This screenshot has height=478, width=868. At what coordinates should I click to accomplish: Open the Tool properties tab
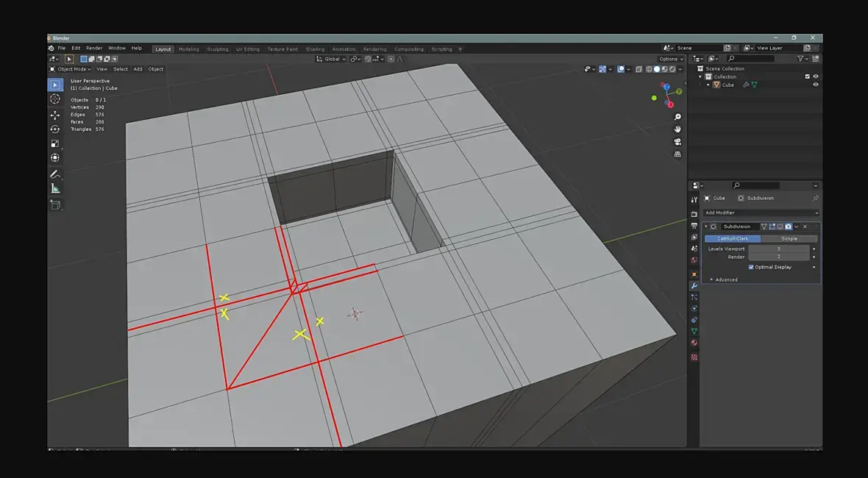tap(694, 200)
